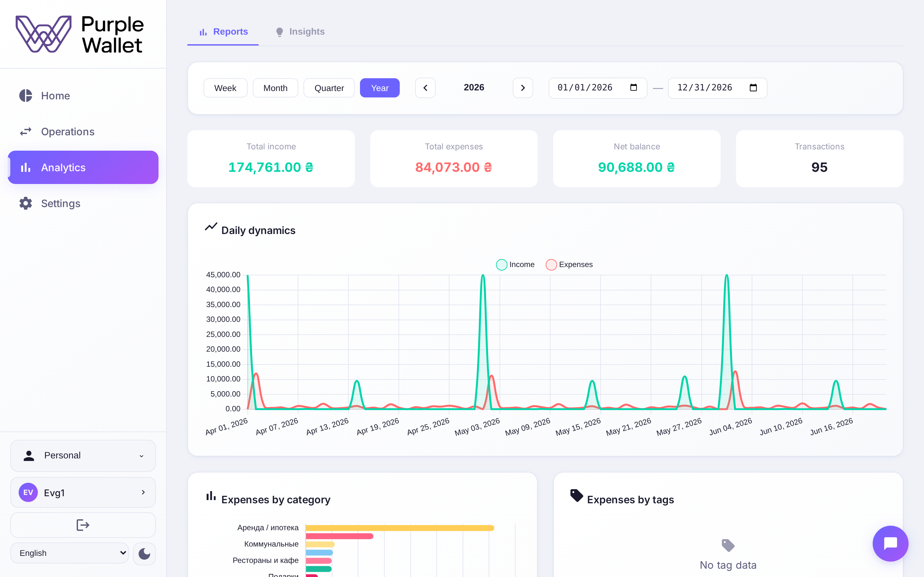Screen dimensions: 924x577
Task: Expand the Evg1 user profile
Action: (x=83, y=492)
